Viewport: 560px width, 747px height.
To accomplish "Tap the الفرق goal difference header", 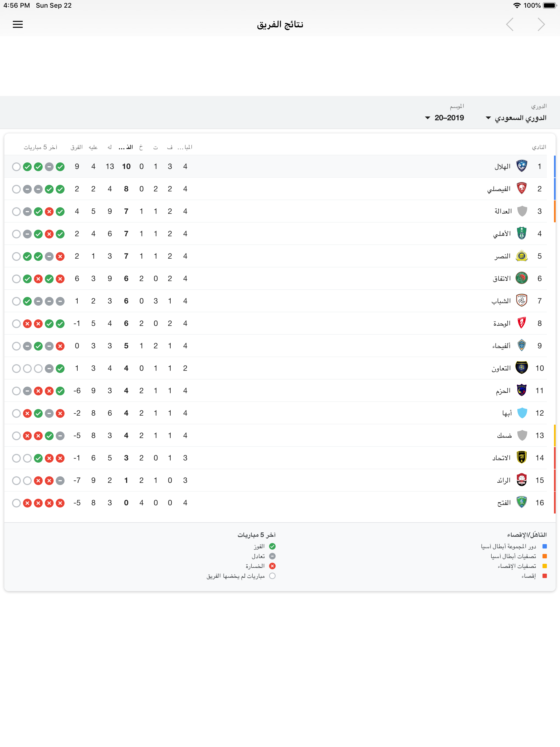I will point(77,147).
